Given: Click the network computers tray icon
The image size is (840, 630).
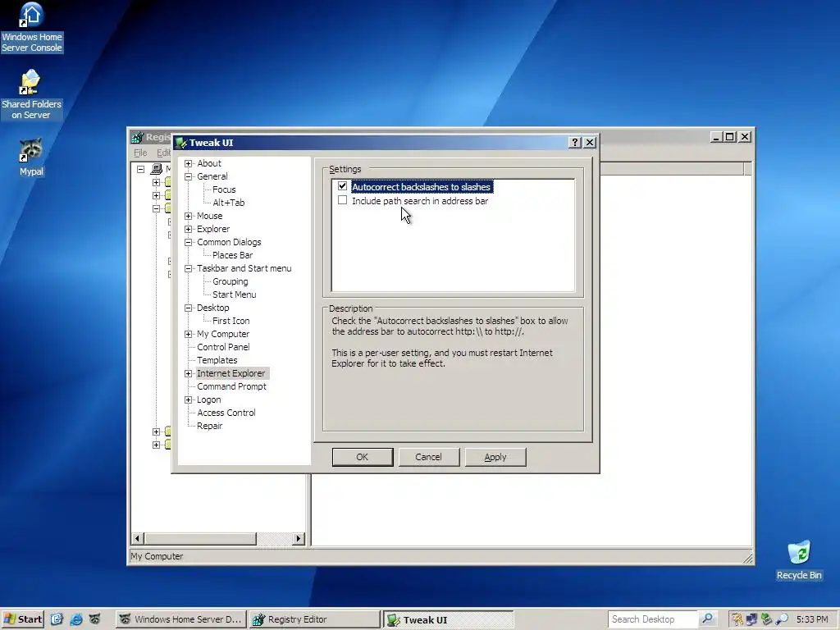Looking at the screenshot, I should pyautogui.click(x=751, y=619).
